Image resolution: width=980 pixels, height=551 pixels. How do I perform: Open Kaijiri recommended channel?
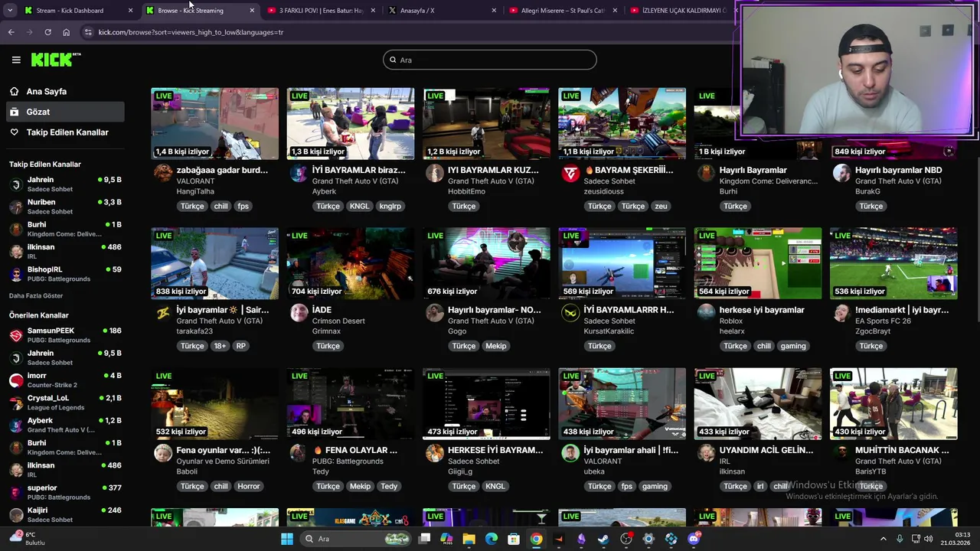coord(65,514)
